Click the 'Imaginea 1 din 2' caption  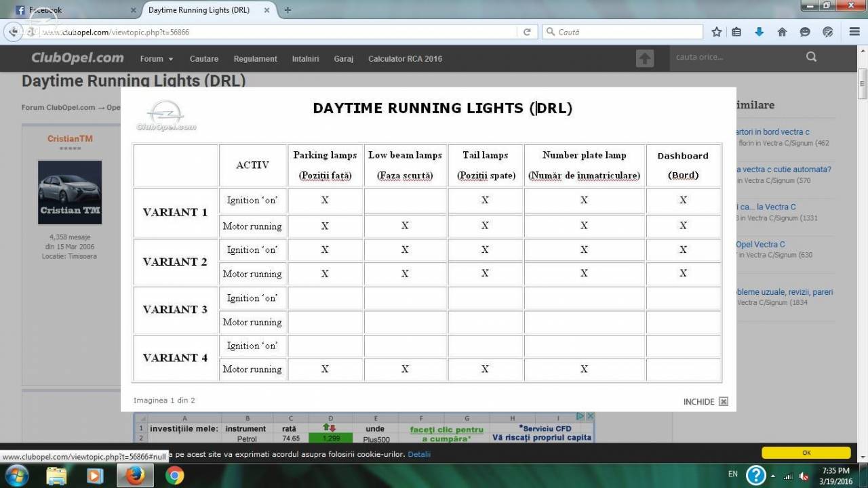tap(164, 401)
